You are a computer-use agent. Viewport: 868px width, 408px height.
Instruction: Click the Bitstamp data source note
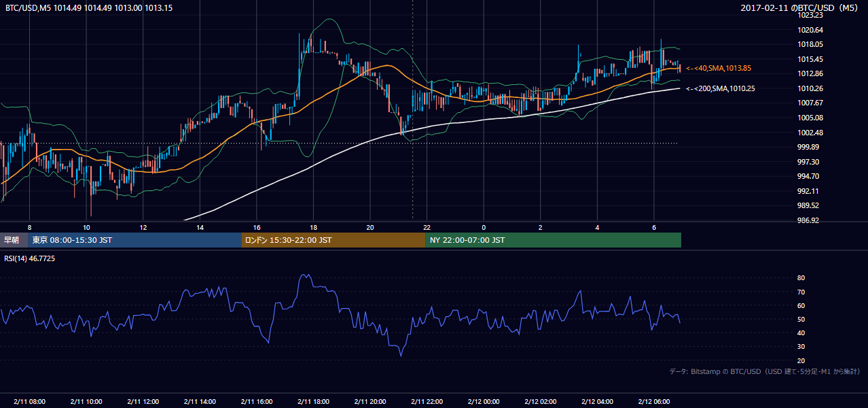(x=765, y=371)
